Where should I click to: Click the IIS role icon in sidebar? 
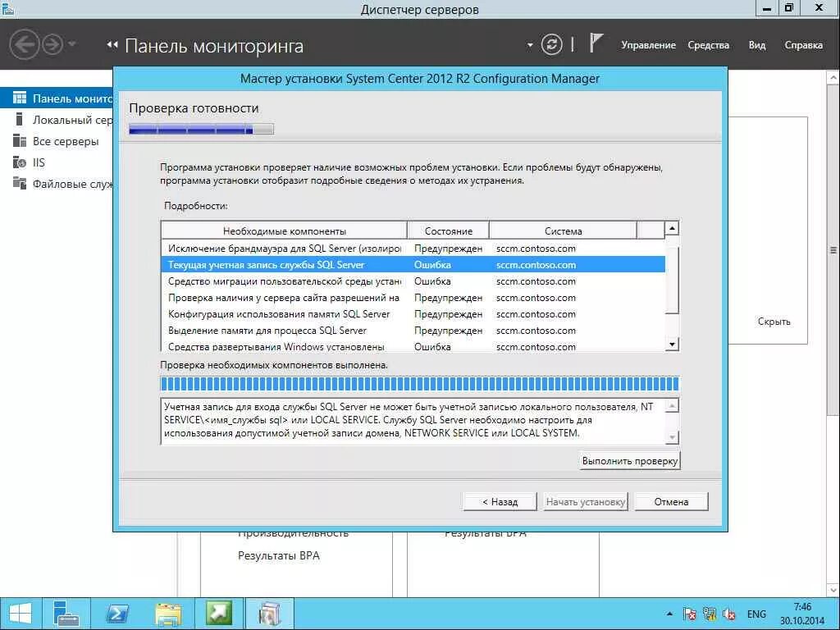20,162
